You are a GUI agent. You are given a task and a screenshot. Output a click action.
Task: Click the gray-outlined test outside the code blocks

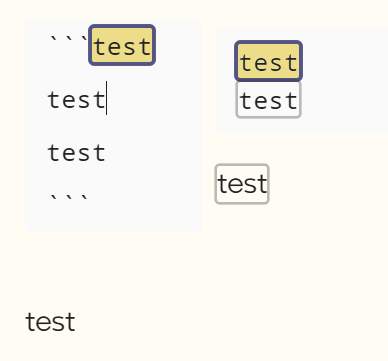(242, 184)
